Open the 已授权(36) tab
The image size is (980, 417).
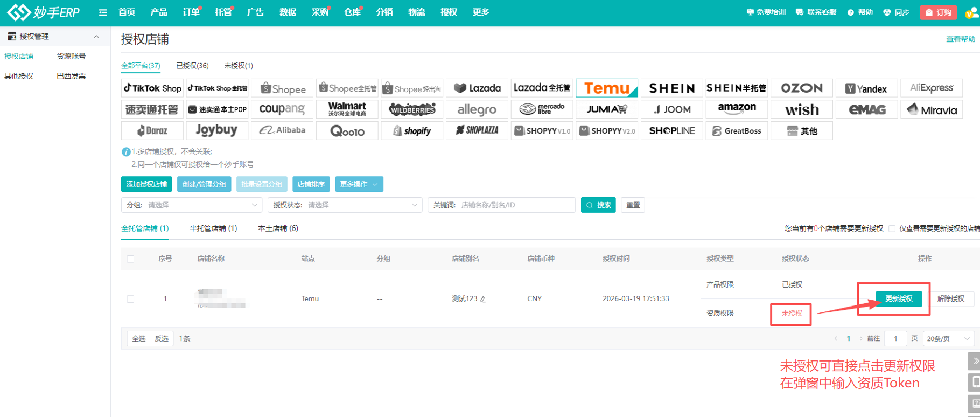click(192, 66)
